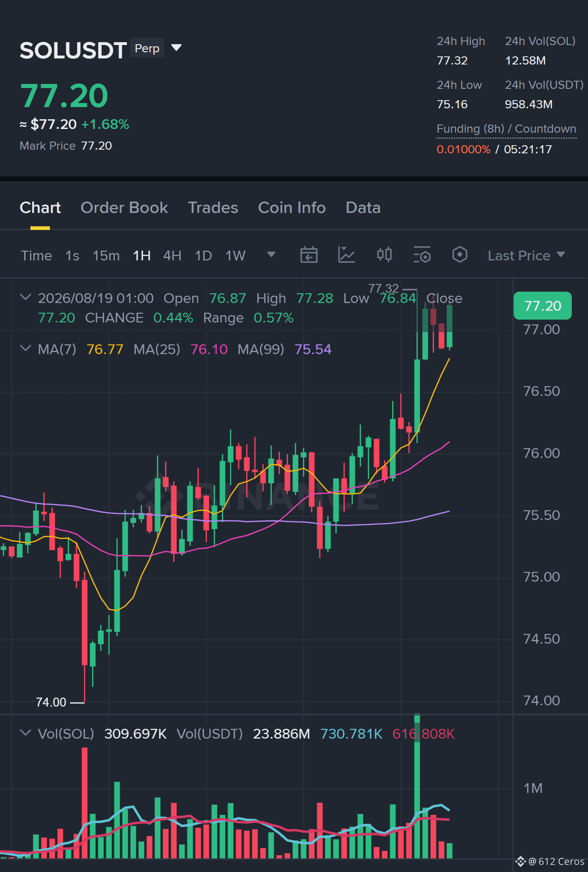Select the 1s time interval

coord(72,256)
